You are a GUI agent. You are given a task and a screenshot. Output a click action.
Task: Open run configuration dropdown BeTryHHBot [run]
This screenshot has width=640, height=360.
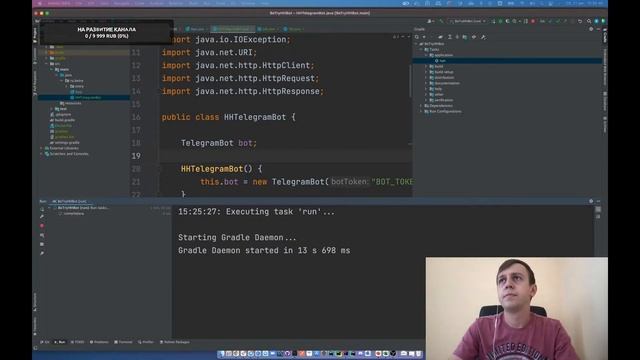tap(468, 21)
